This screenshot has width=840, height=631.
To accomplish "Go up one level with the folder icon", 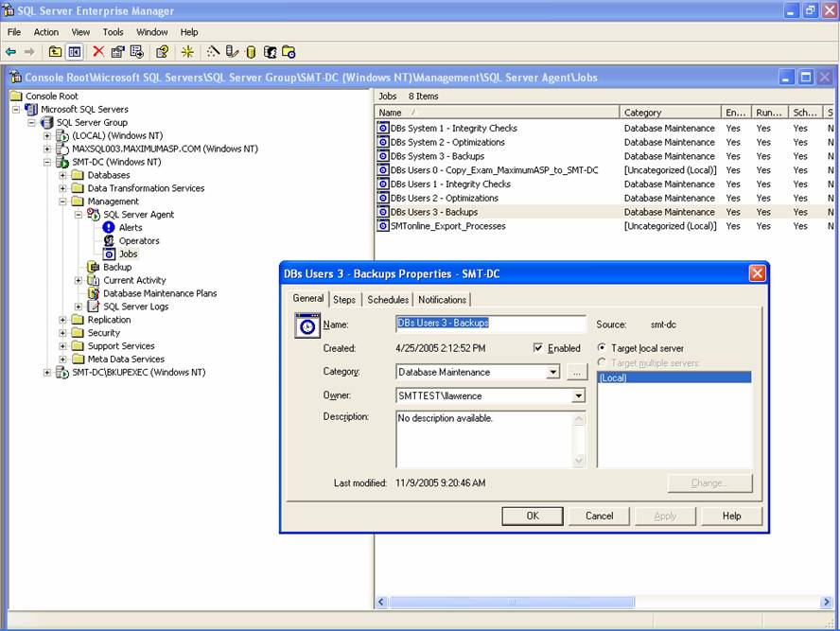I will pos(55,52).
